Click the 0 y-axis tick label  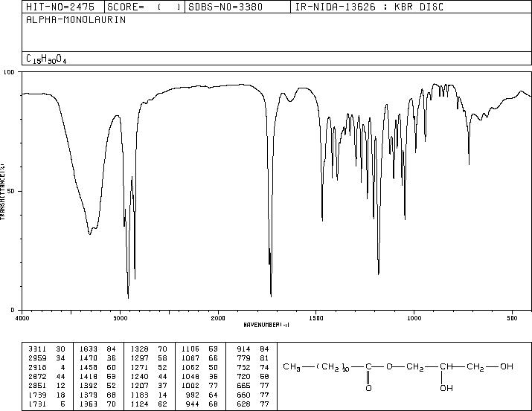click(13, 310)
